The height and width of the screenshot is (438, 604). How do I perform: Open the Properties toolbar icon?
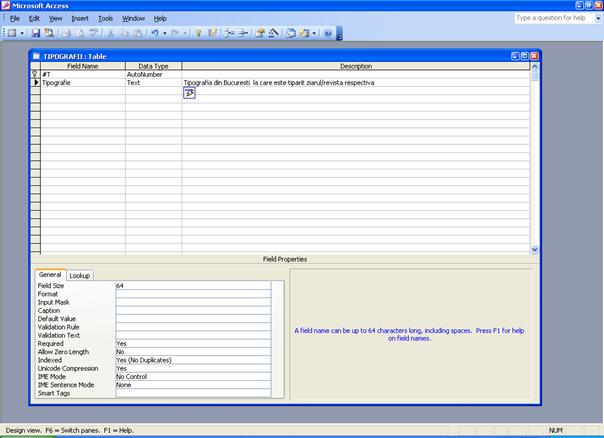[x=259, y=33]
